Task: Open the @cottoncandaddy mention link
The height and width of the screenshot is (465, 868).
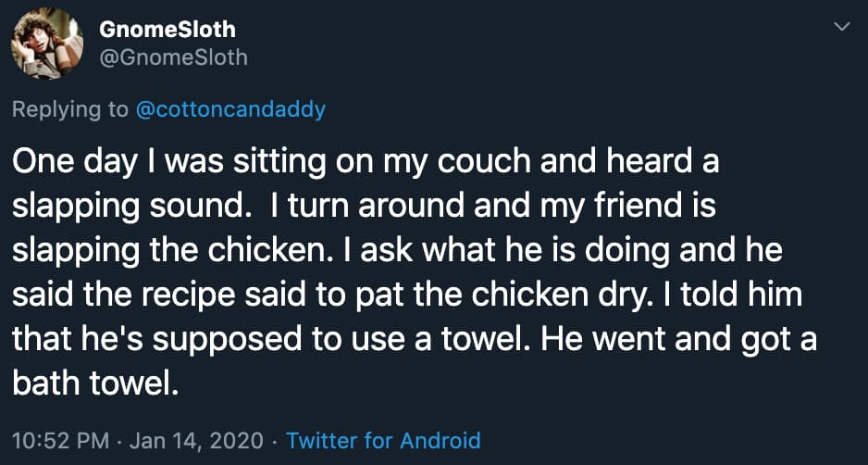Action: tap(230, 109)
